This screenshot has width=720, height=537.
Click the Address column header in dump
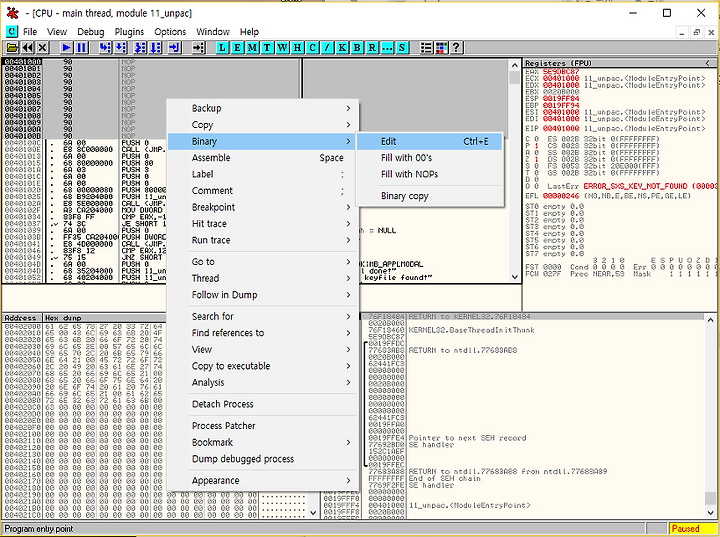coord(22,318)
